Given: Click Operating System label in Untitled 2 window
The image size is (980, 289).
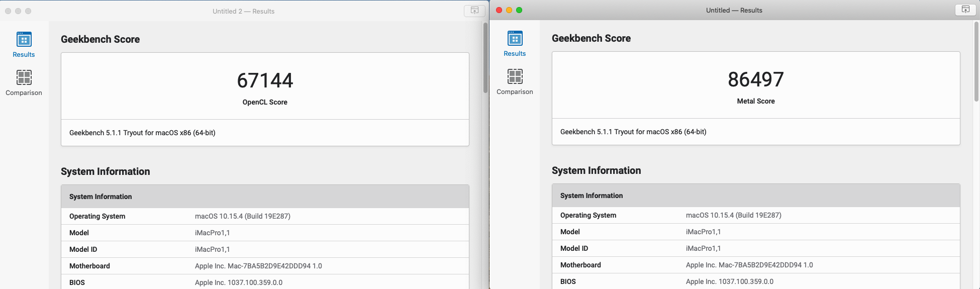Looking at the screenshot, I should click(97, 216).
